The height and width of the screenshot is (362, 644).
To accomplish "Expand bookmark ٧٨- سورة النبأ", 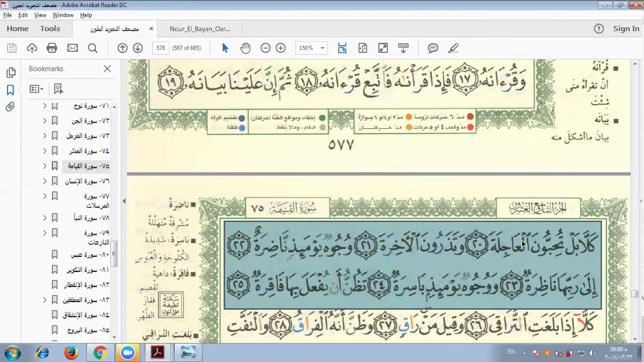I will pos(45,218).
